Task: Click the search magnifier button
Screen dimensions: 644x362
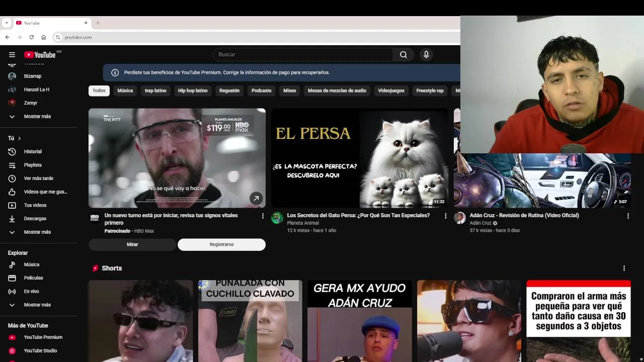Action: click(404, 55)
